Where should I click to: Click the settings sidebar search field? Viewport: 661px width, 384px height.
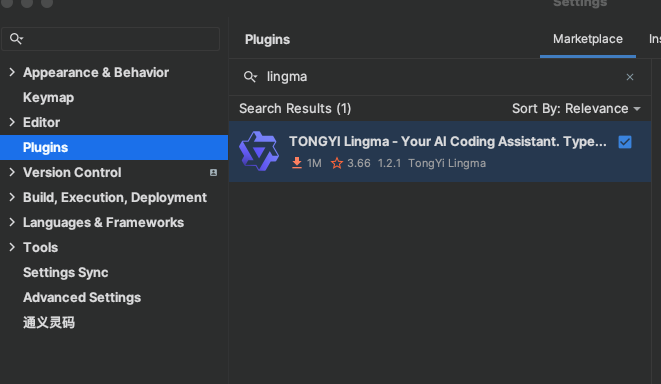110,39
